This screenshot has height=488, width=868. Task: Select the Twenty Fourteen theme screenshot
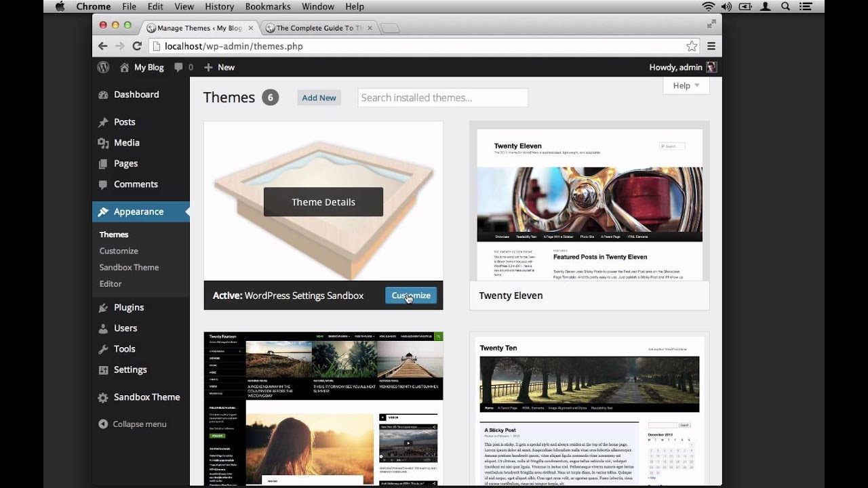[x=323, y=409]
